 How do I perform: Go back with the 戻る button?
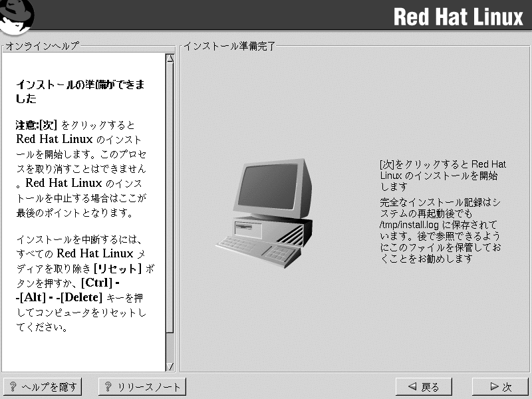(x=423, y=387)
